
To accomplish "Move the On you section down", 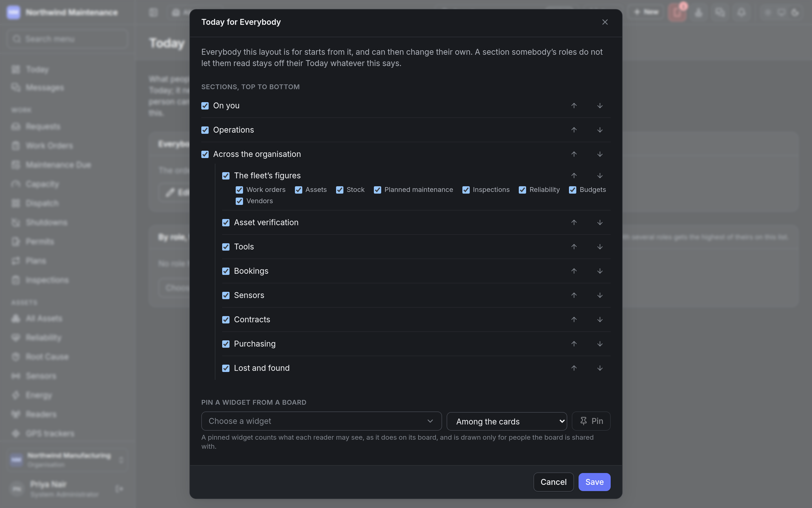I will coord(600,106).
